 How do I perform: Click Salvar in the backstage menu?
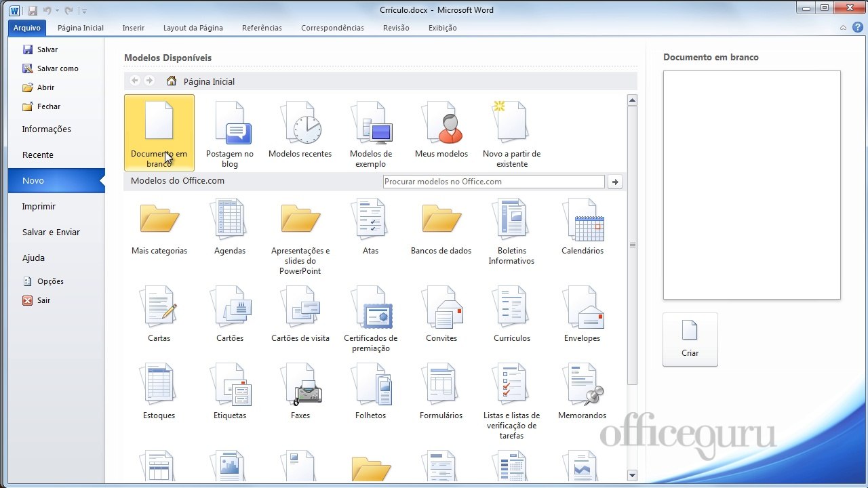coord(41,49)
